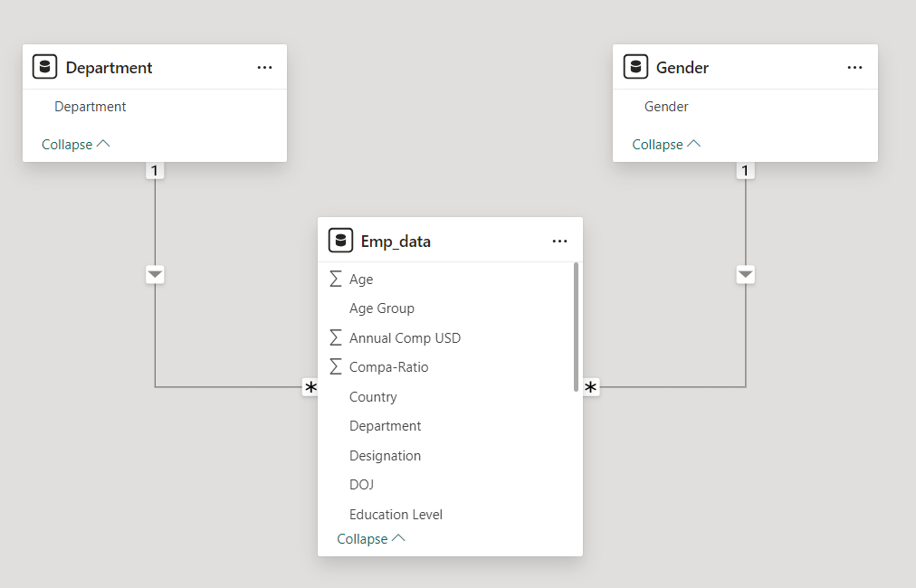Open Emp_data table more options ellipsis
This screenshot has width=916, height=588.
click(559, 242)
